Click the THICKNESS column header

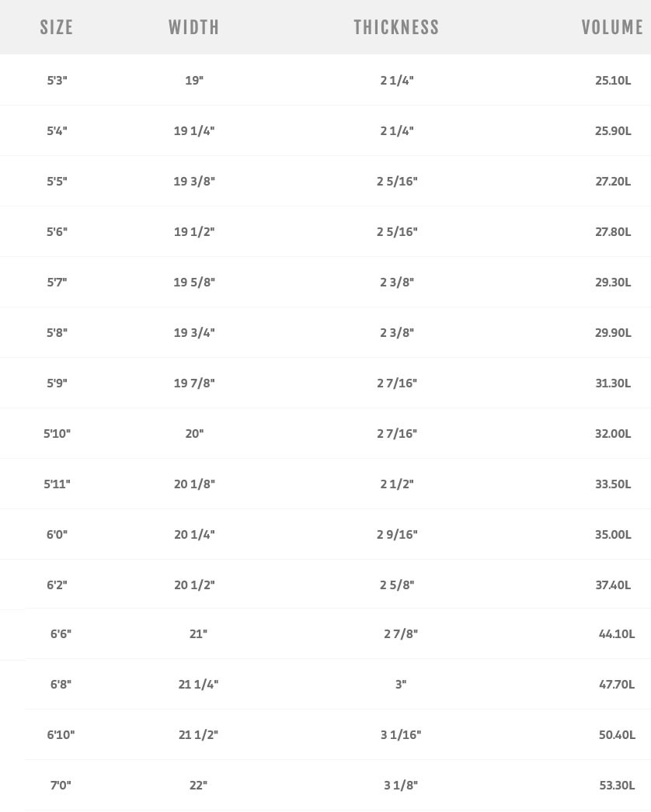pyautogui.click(x=396, y=27)
